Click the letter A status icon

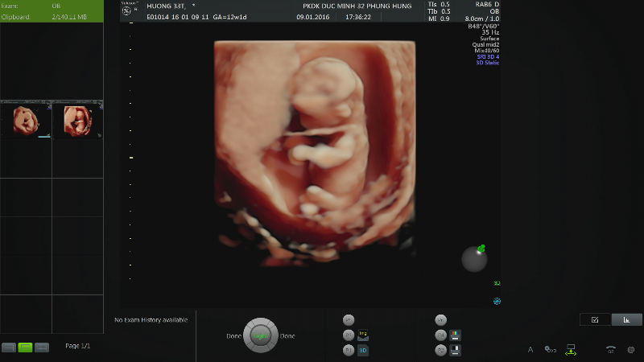click(530, 350)
